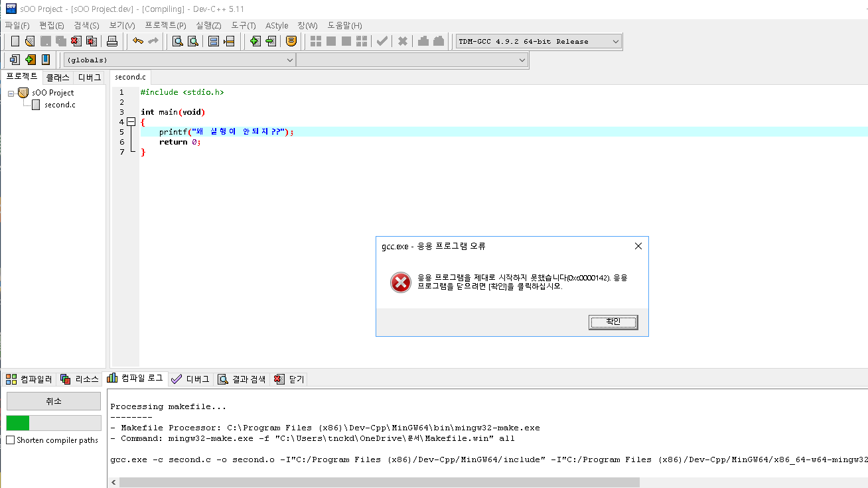Select second.c in the project tree
Image resolution: width=868 pixels, height=488 pixels.
59,105
